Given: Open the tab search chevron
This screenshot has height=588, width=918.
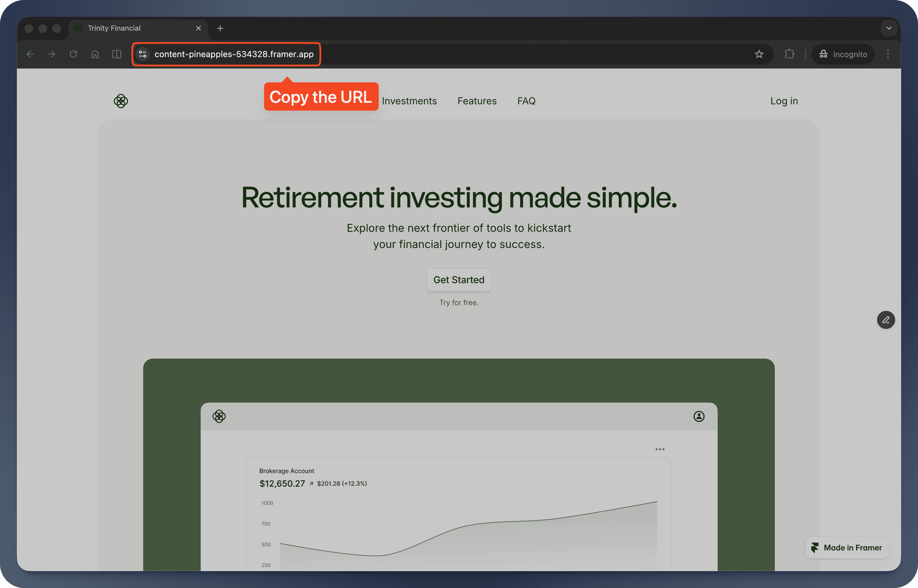Looking at the screenshot, I should [x=889, y=28].
